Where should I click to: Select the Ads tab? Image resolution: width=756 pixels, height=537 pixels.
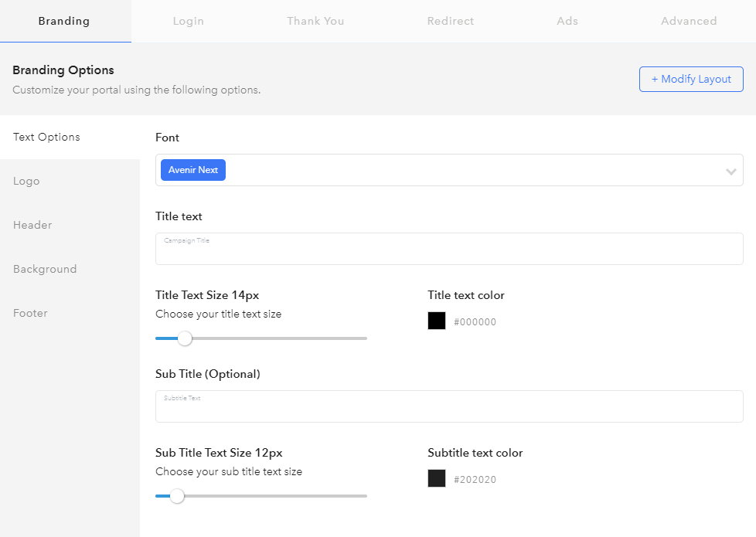(567, 21)
